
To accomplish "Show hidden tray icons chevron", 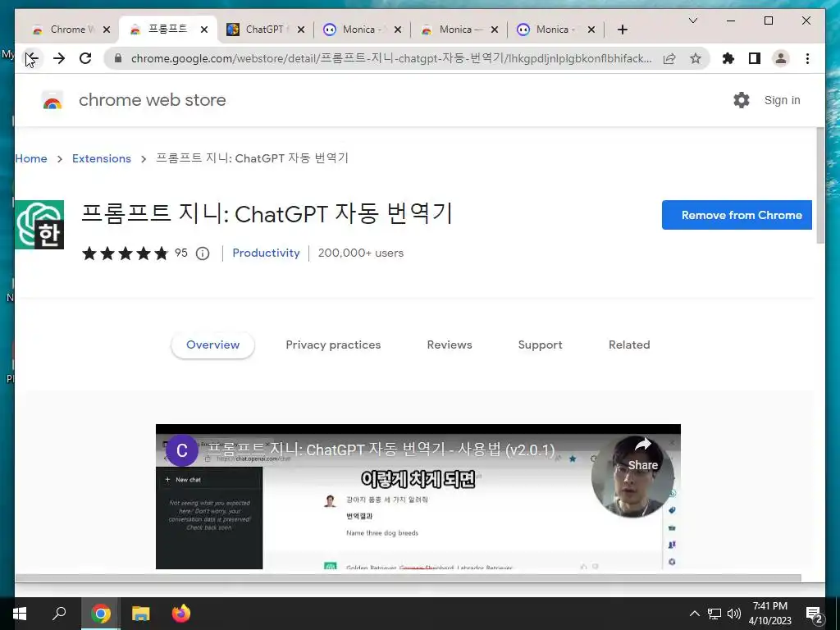I will [694, 614].
